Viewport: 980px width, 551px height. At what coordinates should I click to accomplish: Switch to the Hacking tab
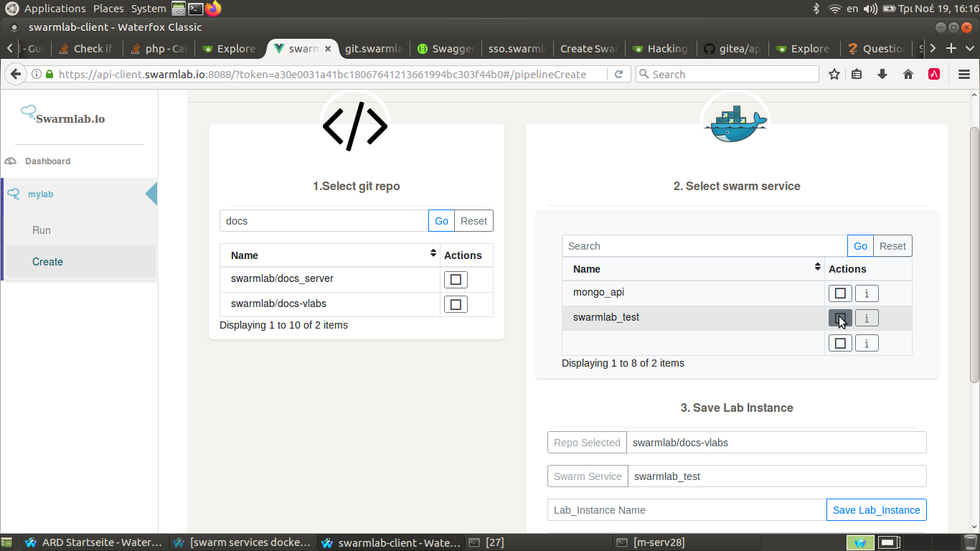(661, 49)
